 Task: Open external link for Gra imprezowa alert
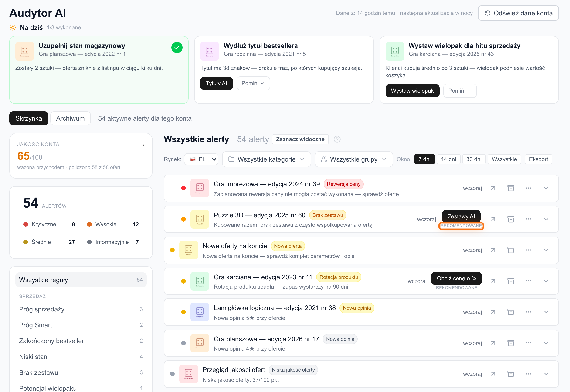click(x=493, y=188)
